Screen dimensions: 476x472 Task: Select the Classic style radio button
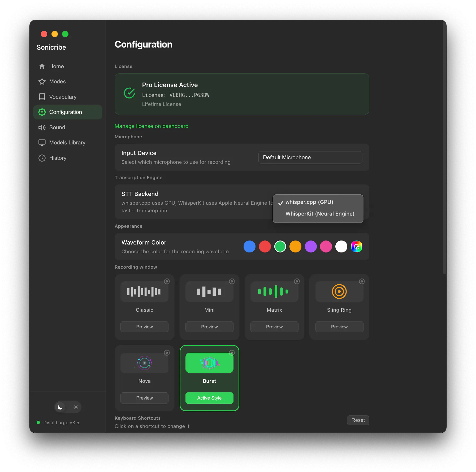pyautogui.click(x=167, y=281)
